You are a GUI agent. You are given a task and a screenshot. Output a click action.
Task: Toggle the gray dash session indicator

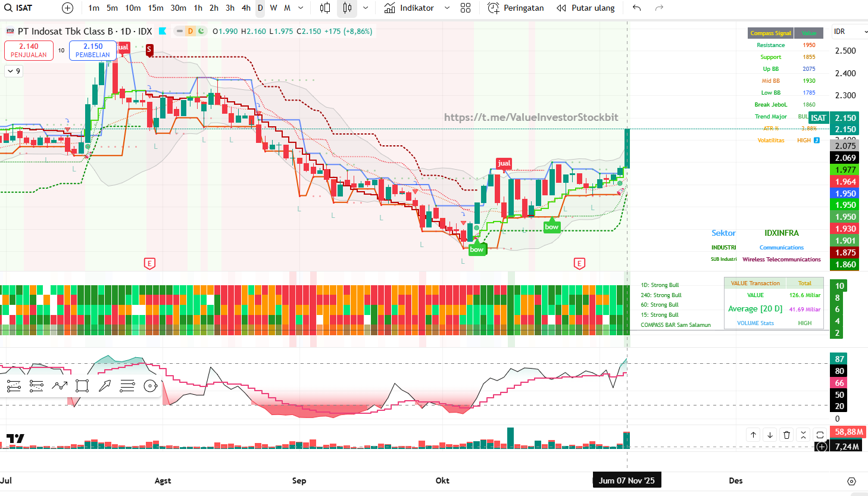point(179,31)
